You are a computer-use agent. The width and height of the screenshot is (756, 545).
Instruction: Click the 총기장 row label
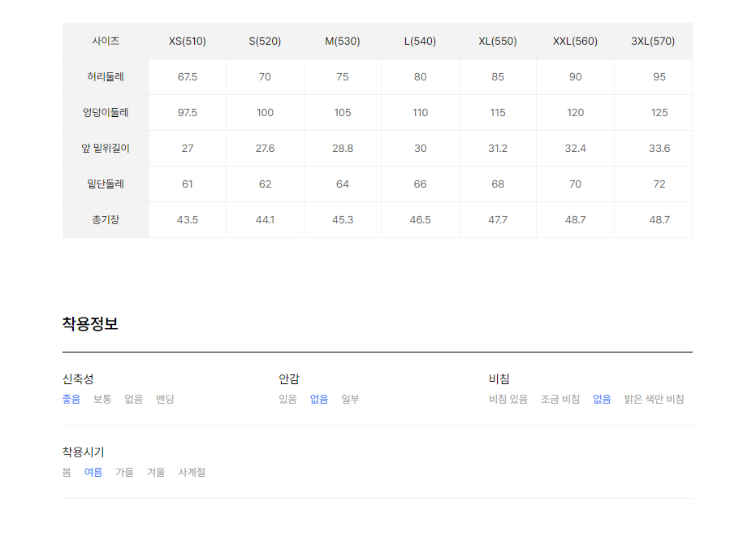pos(106,220)
